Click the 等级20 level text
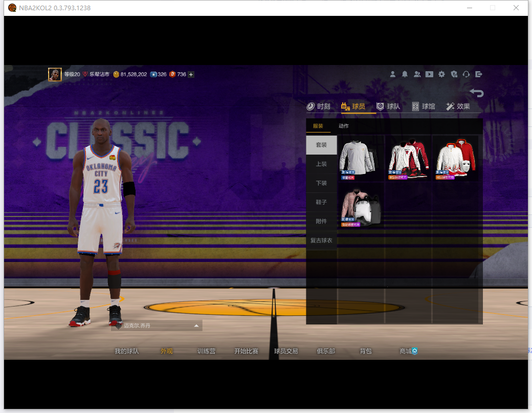532x413 pixels. (72, 74)
